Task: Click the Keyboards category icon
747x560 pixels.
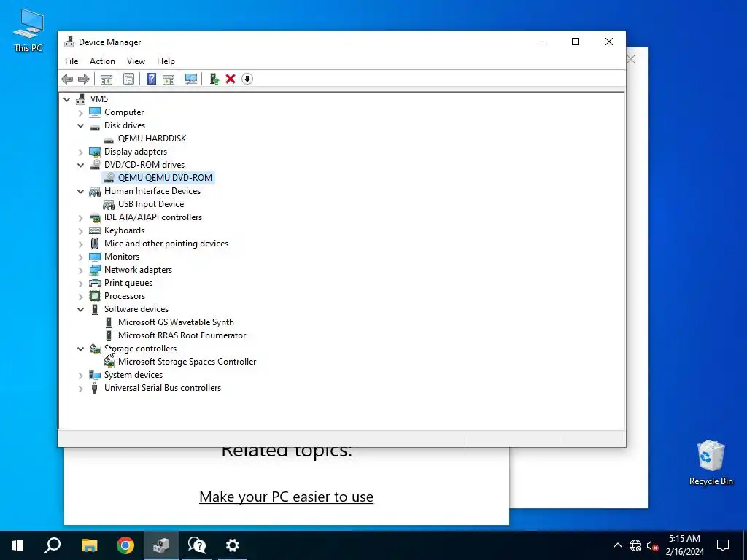Action: pos(95,230)
